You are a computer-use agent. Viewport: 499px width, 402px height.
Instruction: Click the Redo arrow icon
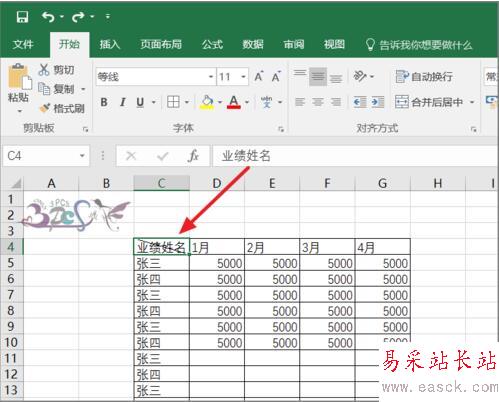(78, 17)
